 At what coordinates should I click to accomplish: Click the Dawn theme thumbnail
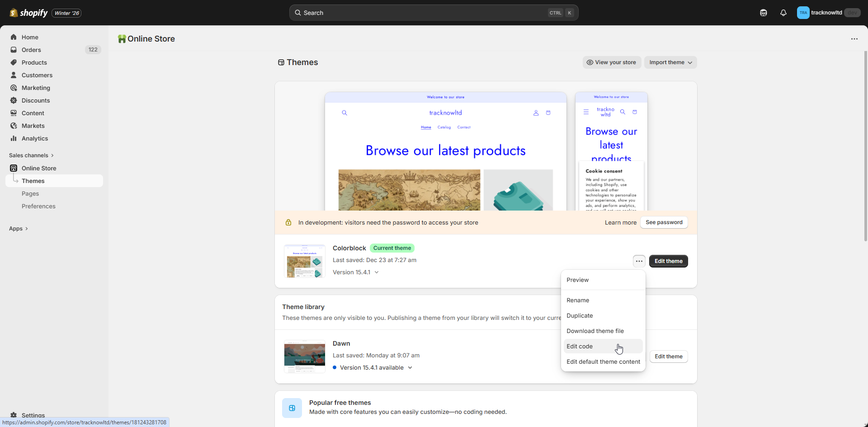pyautogui.click(x=304, y=356)
